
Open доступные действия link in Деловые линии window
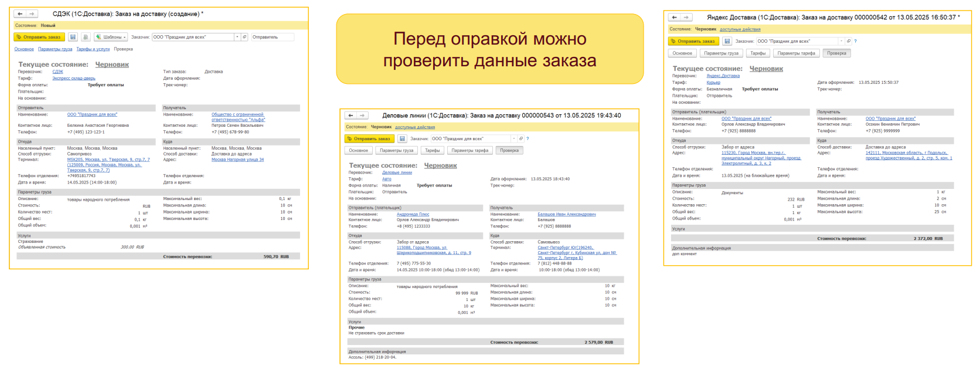pos(415,127)
